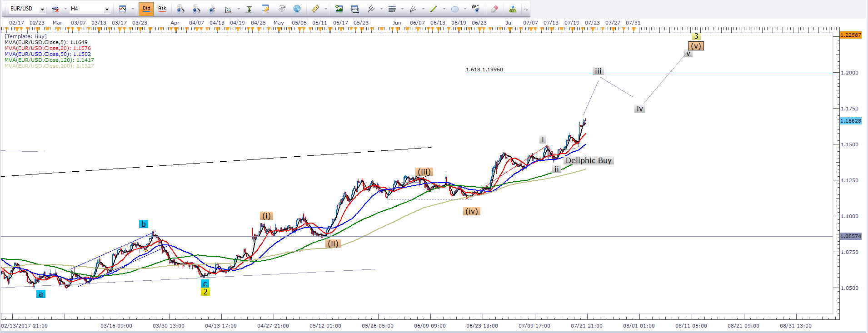This screenshot has width=868, height=333.
Task: Click the add picture icon in toolbar
Action: 339,9
